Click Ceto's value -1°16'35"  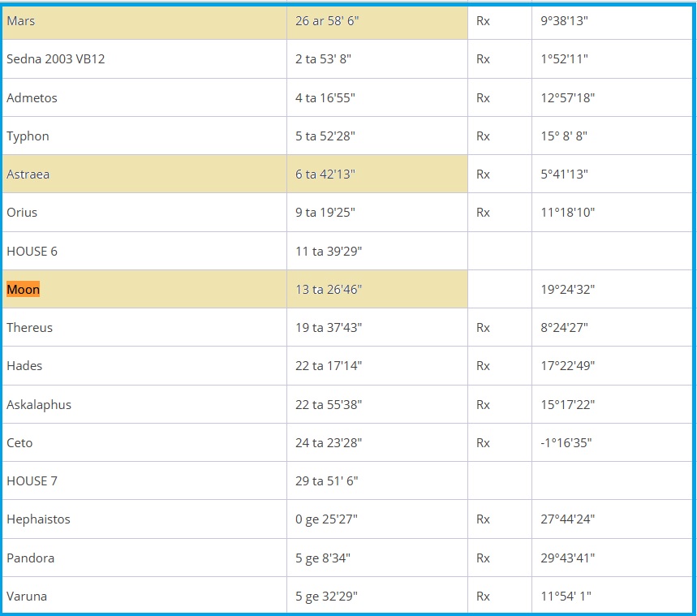(566, 443)
